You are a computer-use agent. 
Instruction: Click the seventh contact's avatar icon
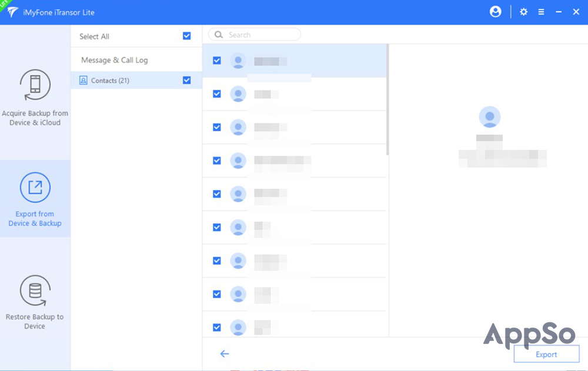(x=238, y=261)
